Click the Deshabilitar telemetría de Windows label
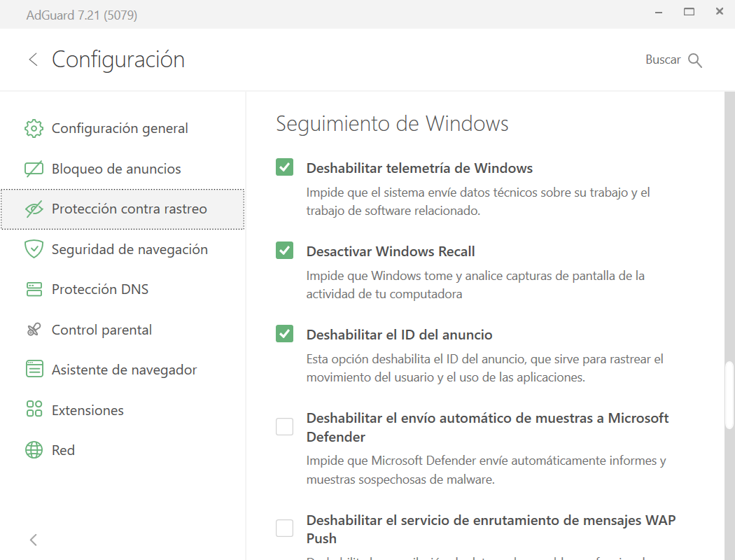735x560 pixels. tap(419, 168)
